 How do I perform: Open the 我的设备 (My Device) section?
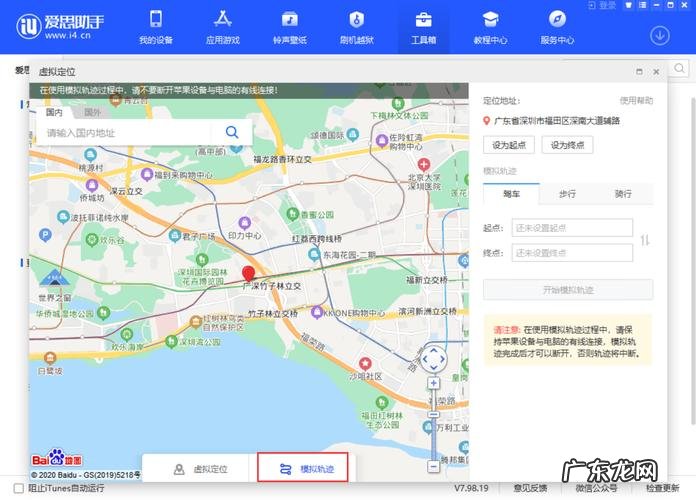point(156,28)
